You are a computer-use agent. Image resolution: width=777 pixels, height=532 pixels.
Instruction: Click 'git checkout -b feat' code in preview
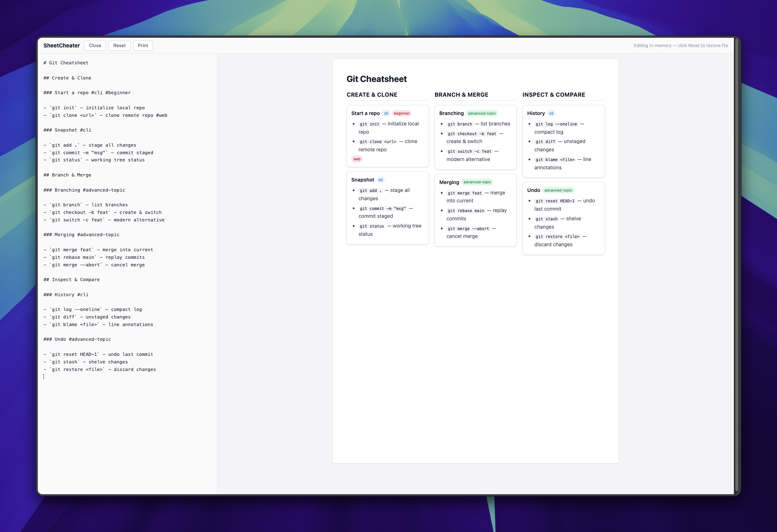tap(472, 134)
